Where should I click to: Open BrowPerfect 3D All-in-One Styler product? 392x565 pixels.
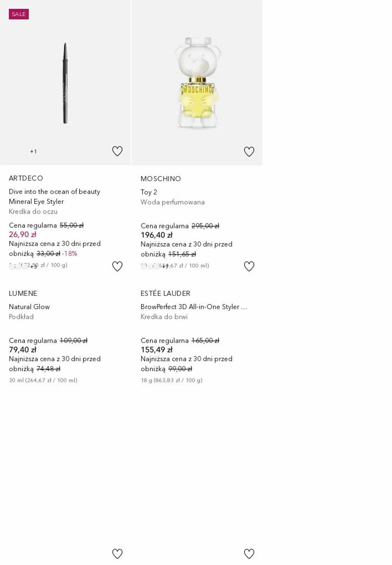pos(193,307)
